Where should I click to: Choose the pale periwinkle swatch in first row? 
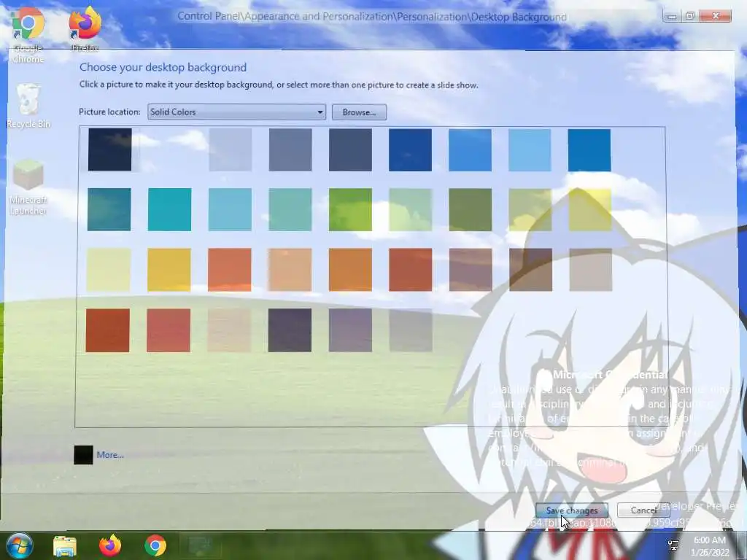point(230,149)
